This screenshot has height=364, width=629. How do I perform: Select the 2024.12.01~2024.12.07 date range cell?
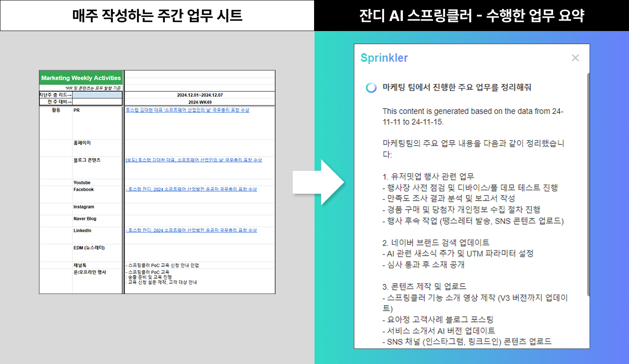tap(200, 95)
